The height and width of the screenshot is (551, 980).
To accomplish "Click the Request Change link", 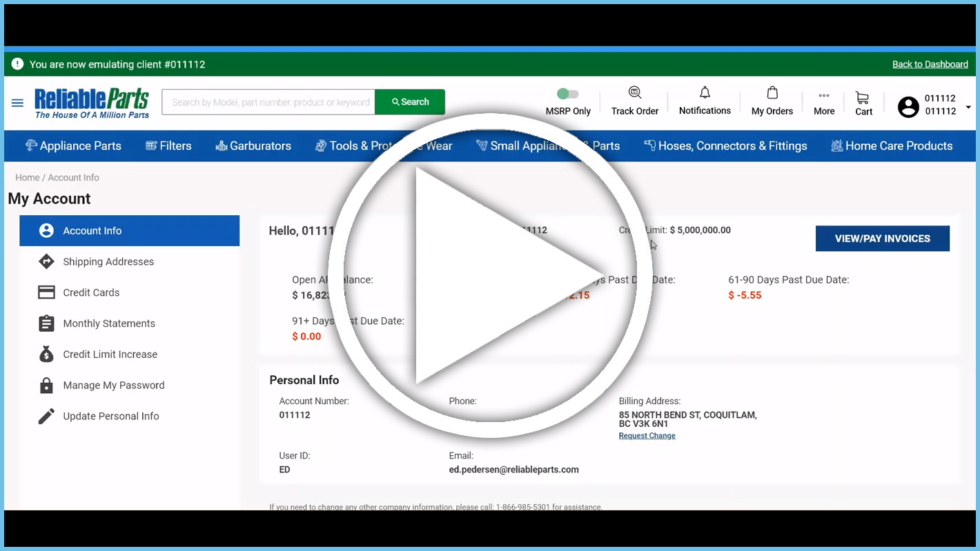I will coord(647,436).
